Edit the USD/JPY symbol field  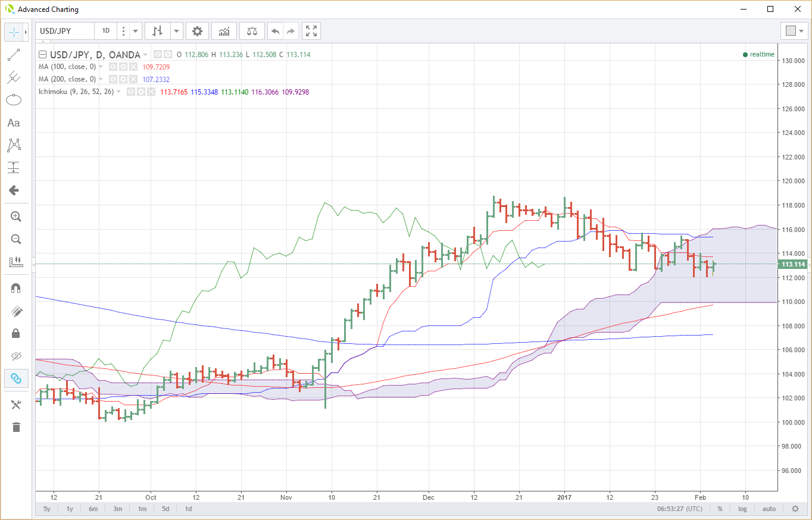(x=64, y=31)
